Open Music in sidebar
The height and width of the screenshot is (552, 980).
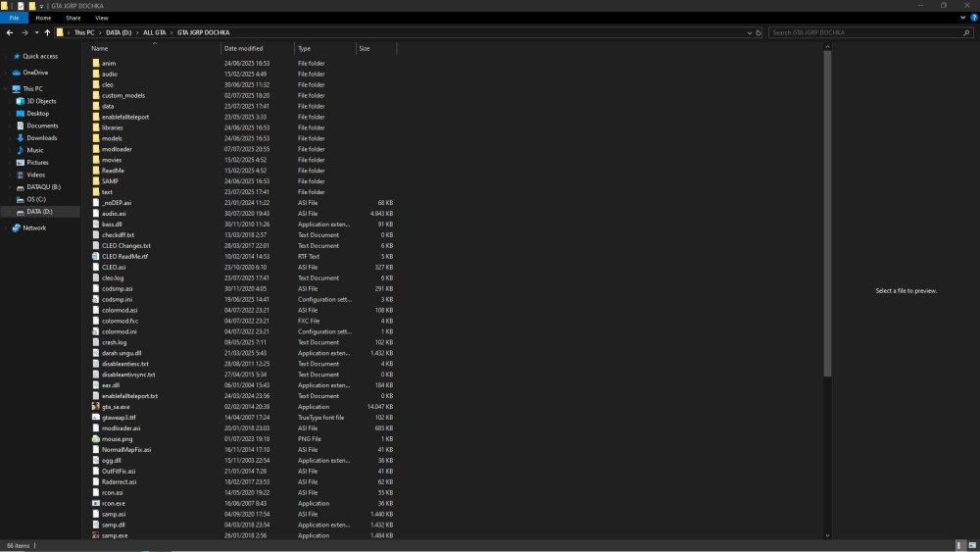click(35, 150)
